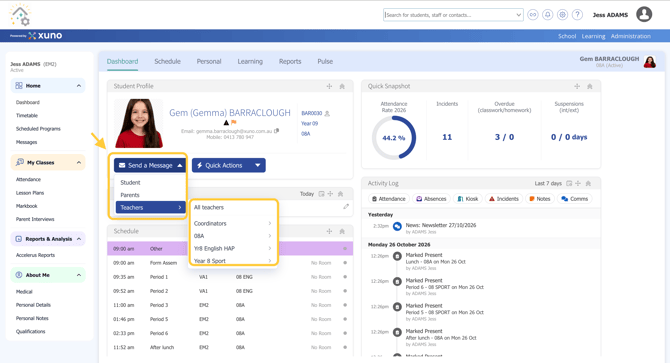Collapse the Home sidebar section
Screen dimensions: 670x363
tap(79, 86)
